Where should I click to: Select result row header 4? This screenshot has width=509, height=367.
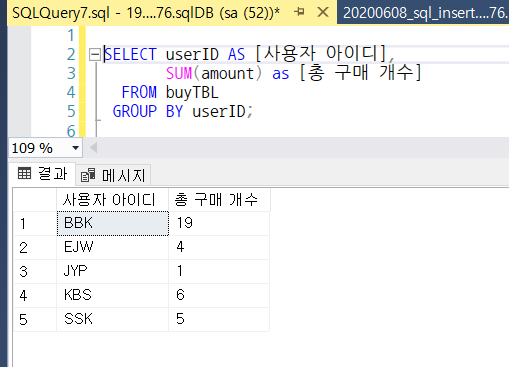tap(35, 295)
